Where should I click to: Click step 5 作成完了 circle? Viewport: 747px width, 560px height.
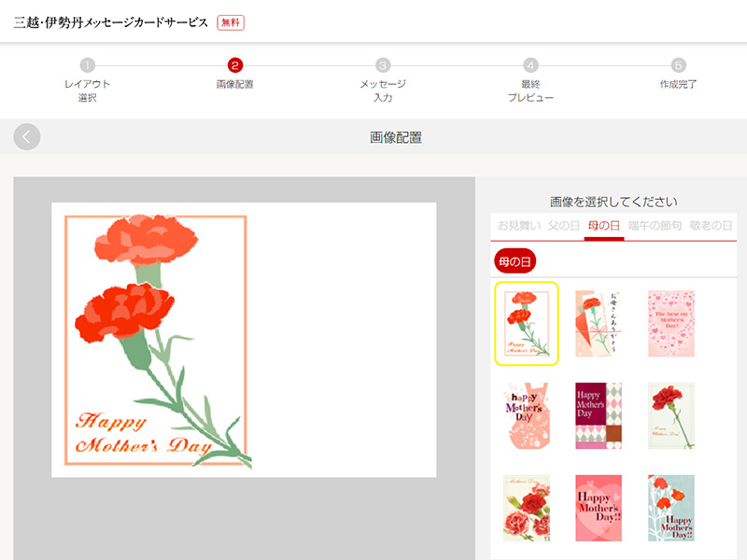tap(679, 65)
